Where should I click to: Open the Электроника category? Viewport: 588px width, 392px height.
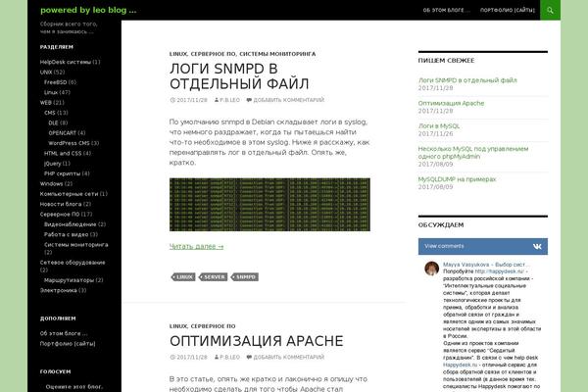pos(59,290)
